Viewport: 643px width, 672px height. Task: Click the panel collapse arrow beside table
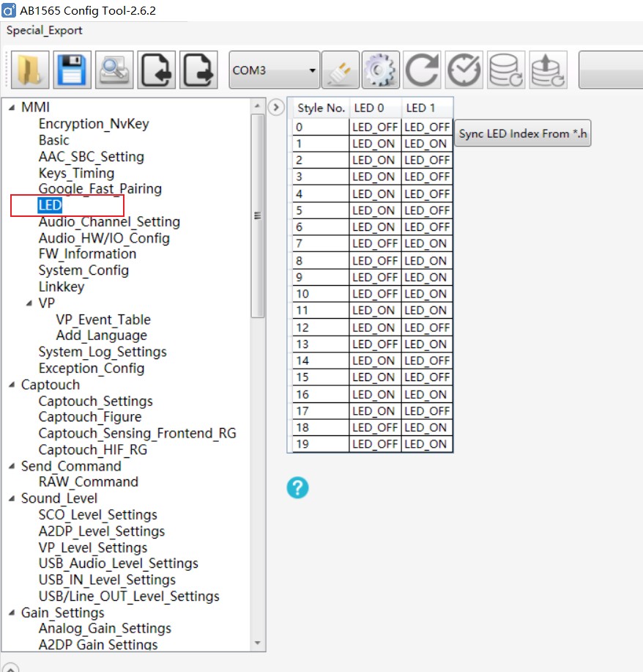[x=276, y=108]
